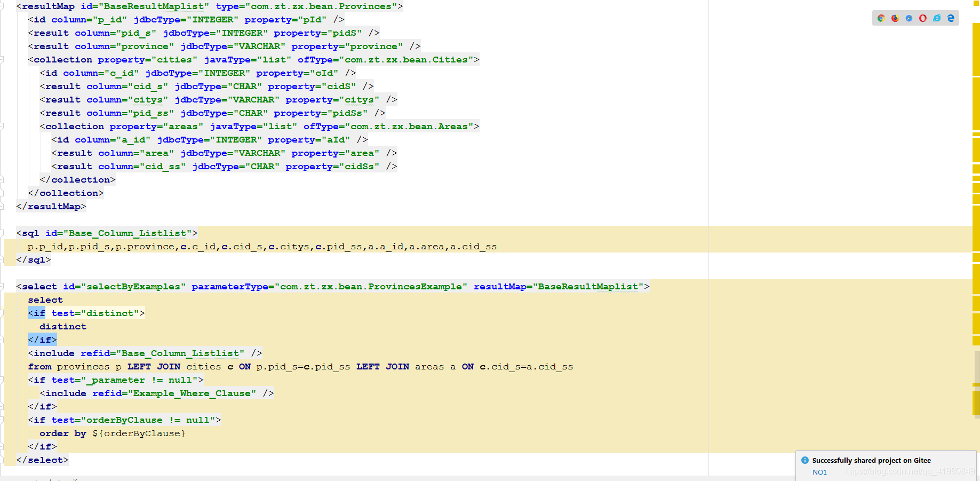
Task: Click the info icon in Gitee notification
Action: (x=805, y=460)
